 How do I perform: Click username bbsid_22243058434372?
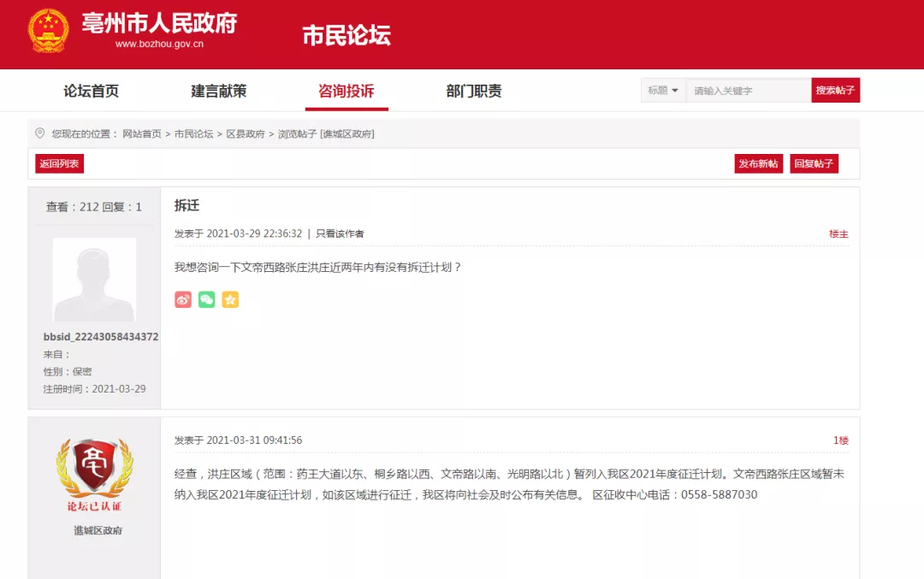pyautogui.click(x=101, y=337)
